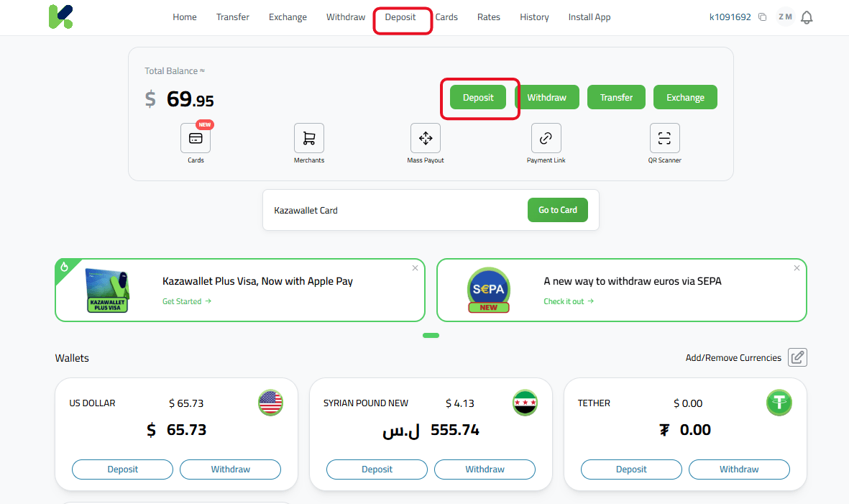
Task: Click the US DOLLAR wallet name
Action: click(92, 403)
